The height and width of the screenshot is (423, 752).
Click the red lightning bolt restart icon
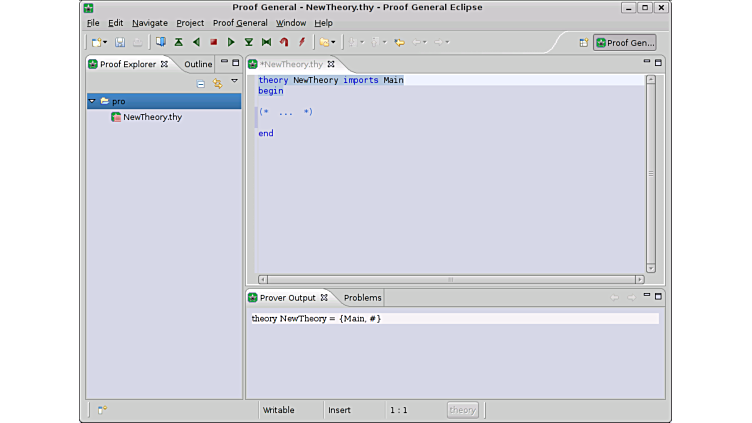(301, 42)
